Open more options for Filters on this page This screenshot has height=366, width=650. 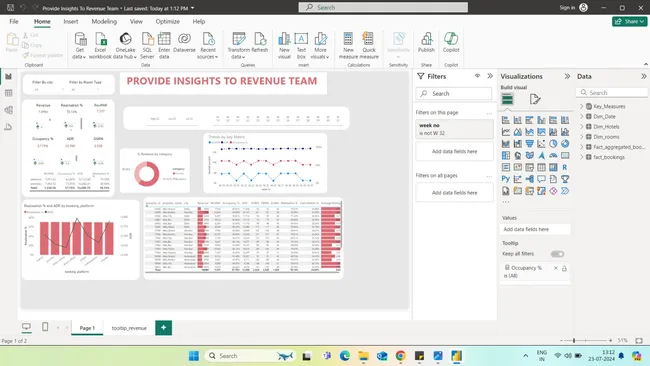pyautogui.click(x=489, y=113)
